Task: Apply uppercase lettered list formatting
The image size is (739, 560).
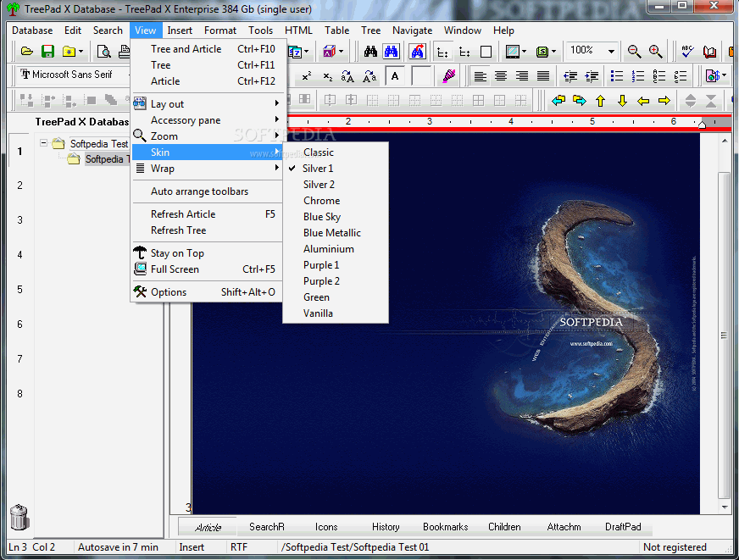Action: click(658, 76)
